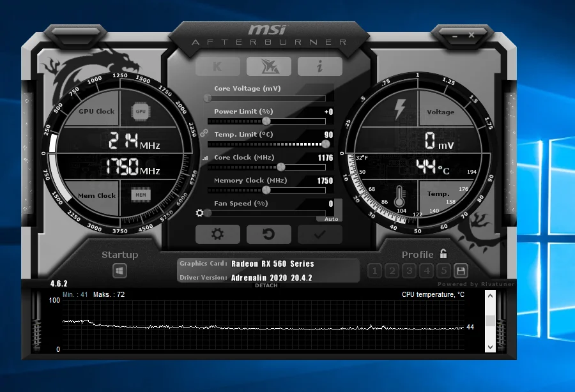Screen dimensions: 575x392
Task: Click the Temp. Limit value 90
Action: (x=328, y=135)
